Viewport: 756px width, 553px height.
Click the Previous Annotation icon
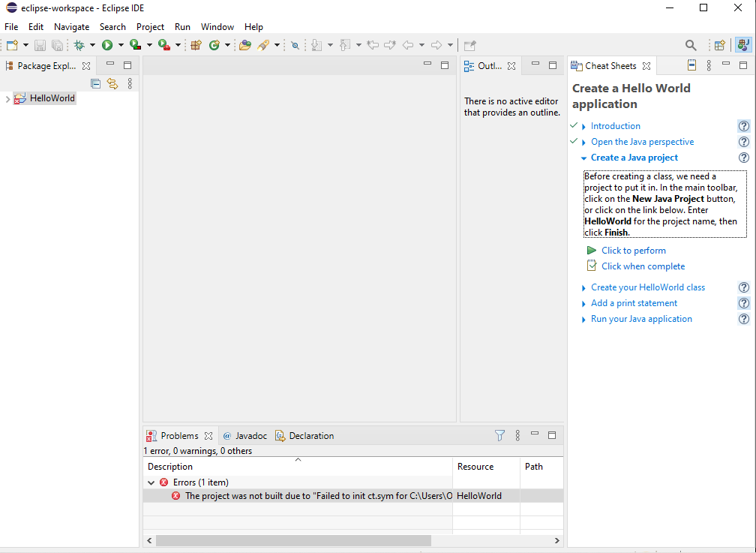tap(345, 45)
